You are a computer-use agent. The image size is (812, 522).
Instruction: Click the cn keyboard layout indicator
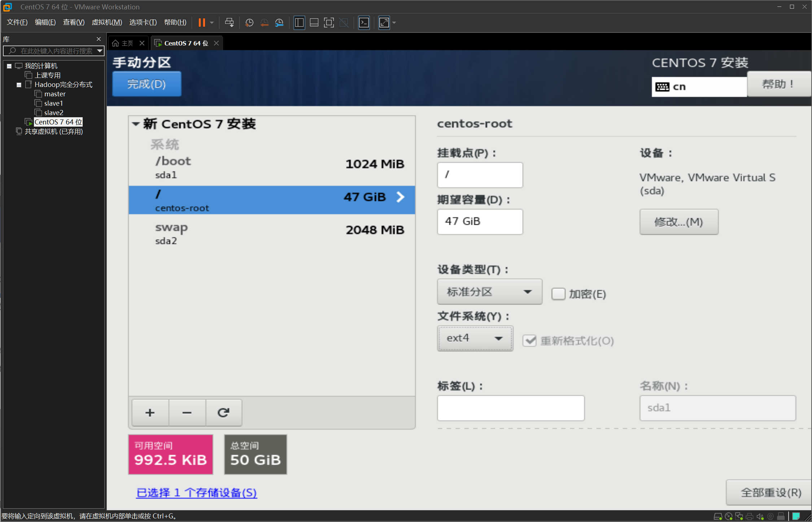tap(699, 87)
